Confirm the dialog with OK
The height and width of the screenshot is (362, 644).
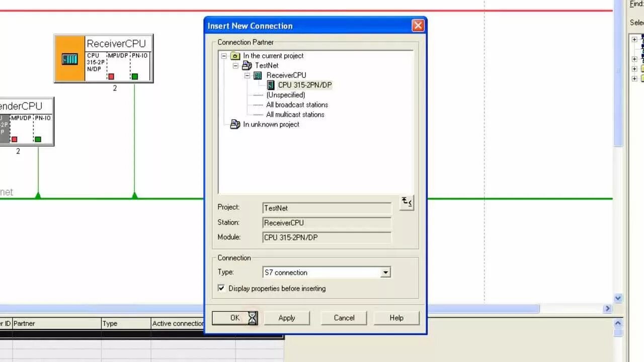pos(235,318)
